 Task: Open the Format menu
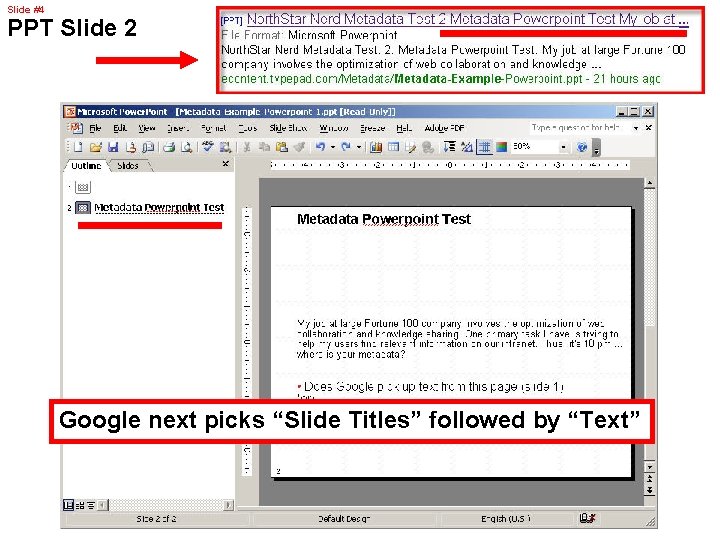tap(214, 128)
